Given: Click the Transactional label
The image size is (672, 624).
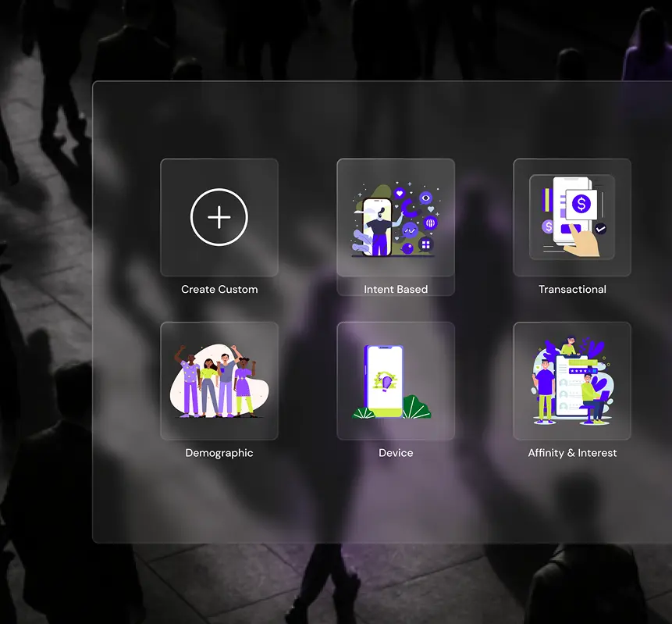Looking at the screenshot, I should pos(572,289).
